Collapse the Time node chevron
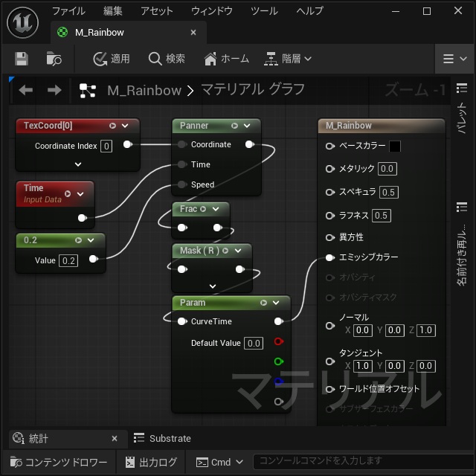 [x=80, y=193]
